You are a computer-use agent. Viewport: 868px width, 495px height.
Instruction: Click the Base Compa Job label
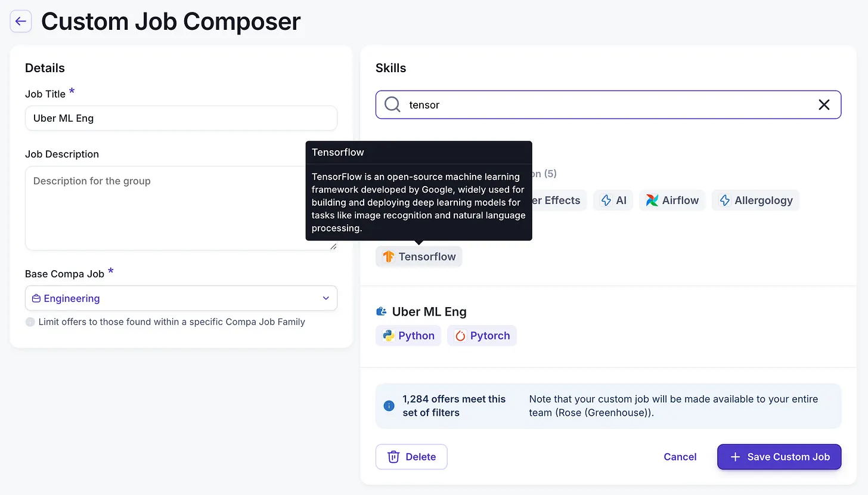click(64, 274)
